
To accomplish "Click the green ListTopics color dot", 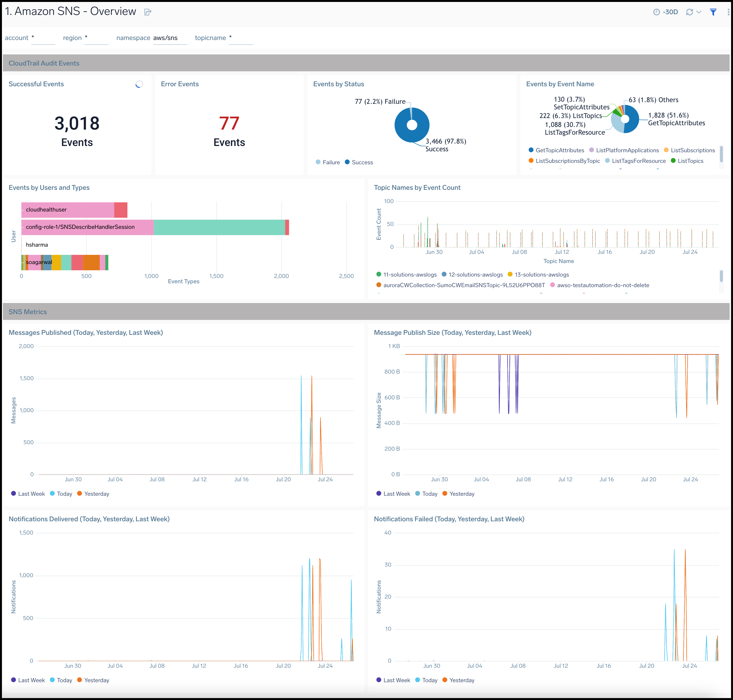I will (x=673, y=160).
